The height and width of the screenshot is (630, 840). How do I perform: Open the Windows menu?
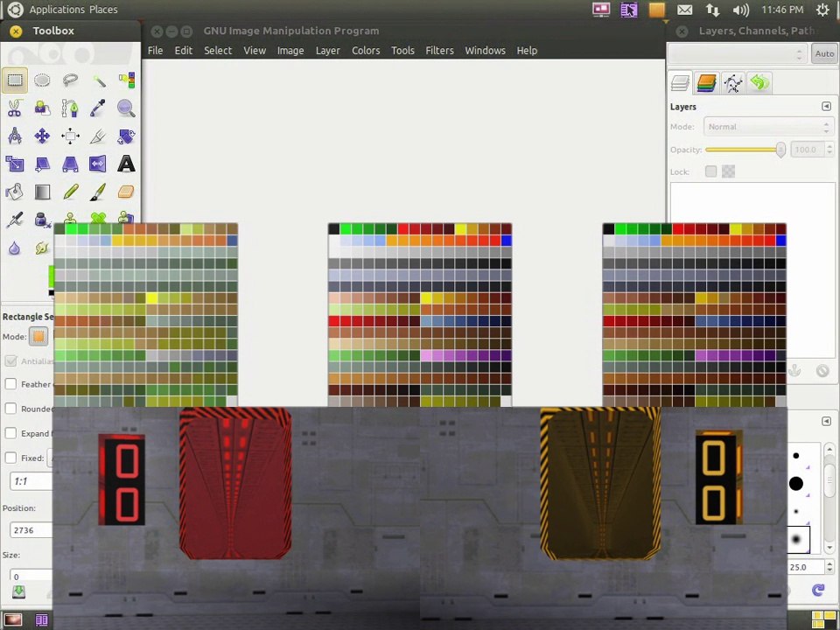485,51
